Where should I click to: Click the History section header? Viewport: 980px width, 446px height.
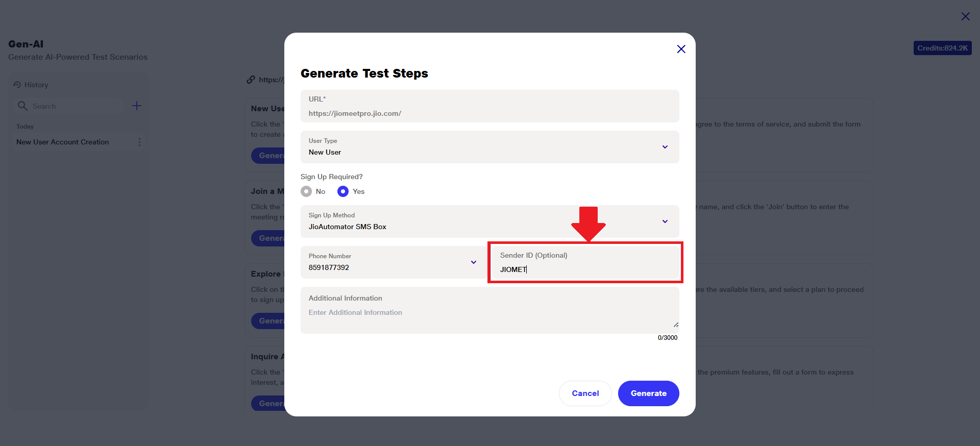click(36, 85)
